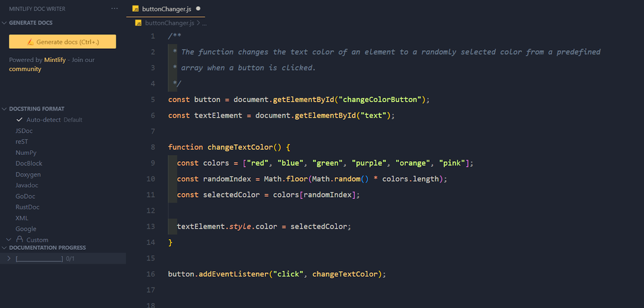Screen dimensions: 644x308
Task: Click the selectedColor declaration on line 11
Action: click(232, 195)
